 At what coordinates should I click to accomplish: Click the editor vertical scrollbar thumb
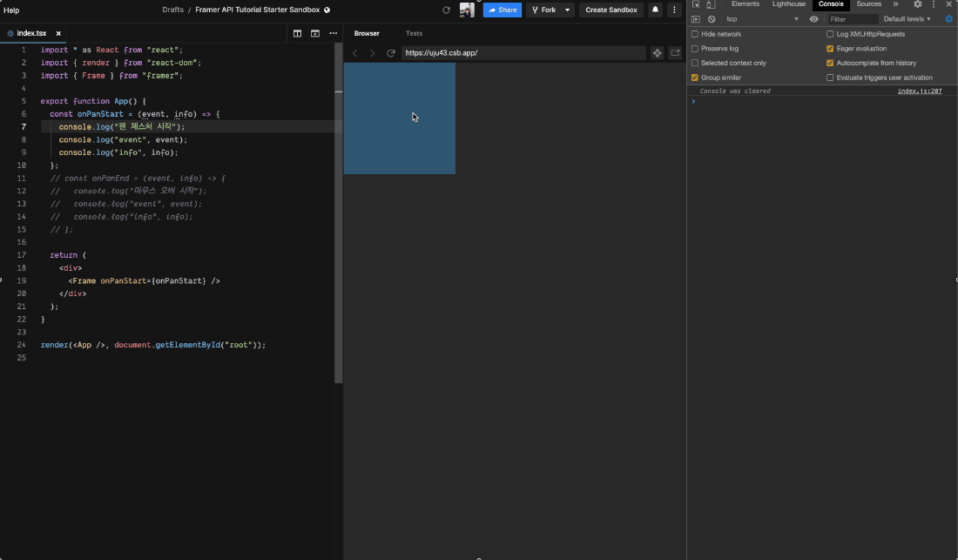(x=339, y=213)
